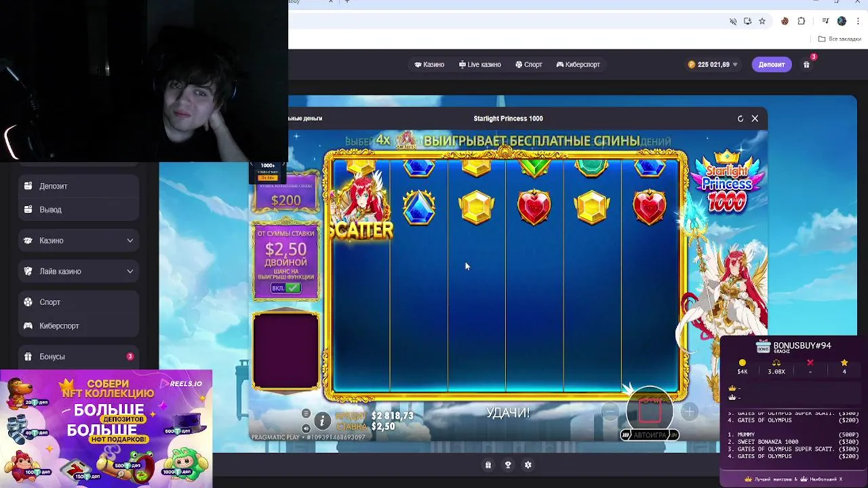Bookmark this page with the star icon

pyautogui.click(x=762, y=21)
